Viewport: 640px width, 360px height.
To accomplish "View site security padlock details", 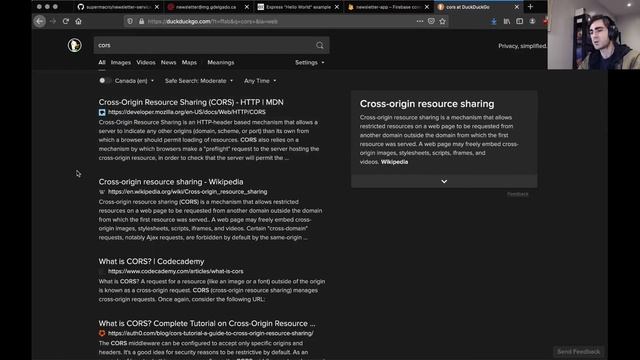I will tap(141, 21).
